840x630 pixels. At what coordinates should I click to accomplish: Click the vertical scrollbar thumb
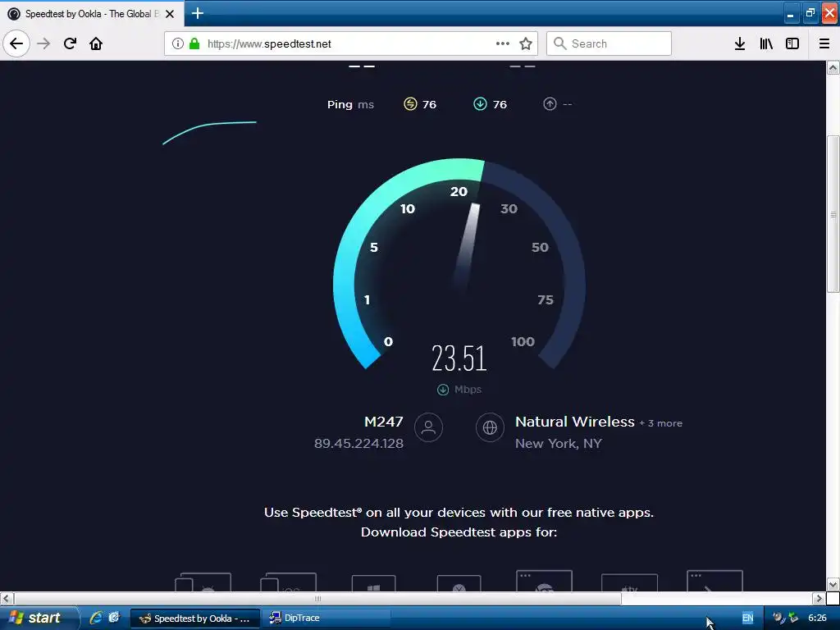click(x=833, y=214)
